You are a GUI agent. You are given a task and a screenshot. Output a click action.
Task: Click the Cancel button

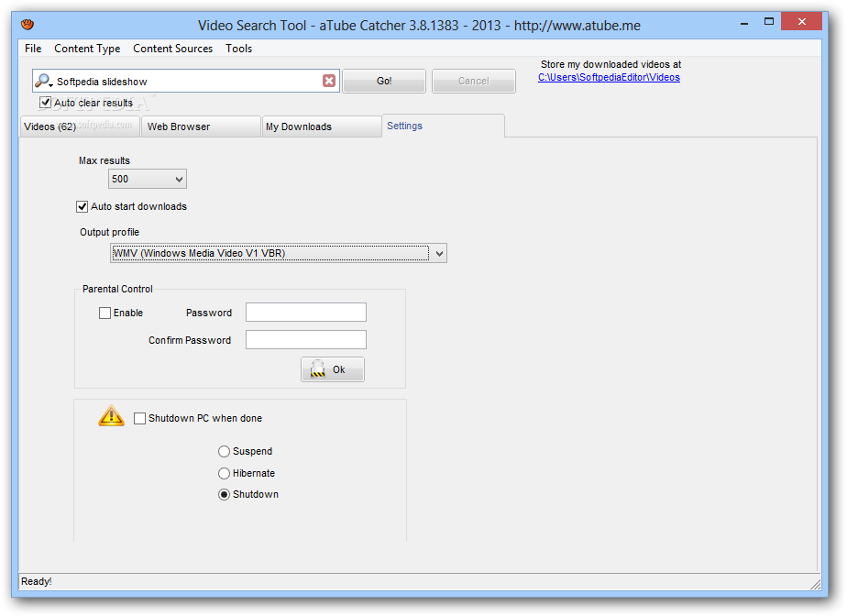474,81
